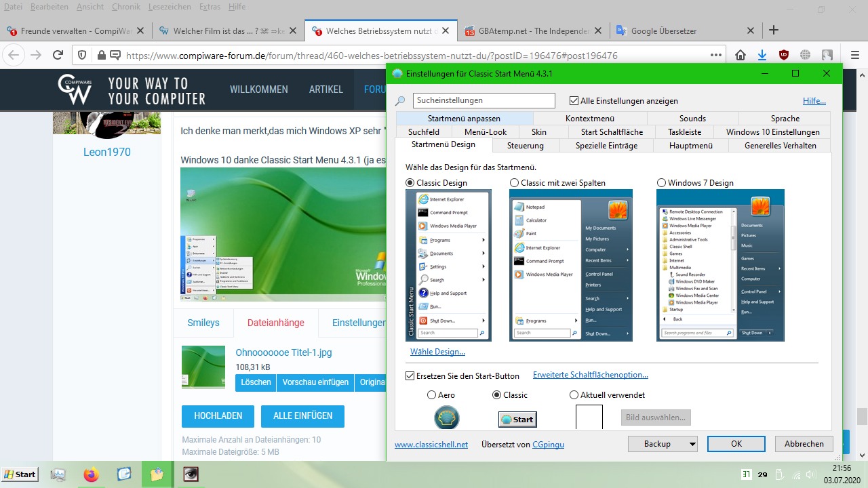Image resolution: width=868 pixels, height=488 pixels.
Task: Click the Compiware CW site logo
Action: coord(75,89)
